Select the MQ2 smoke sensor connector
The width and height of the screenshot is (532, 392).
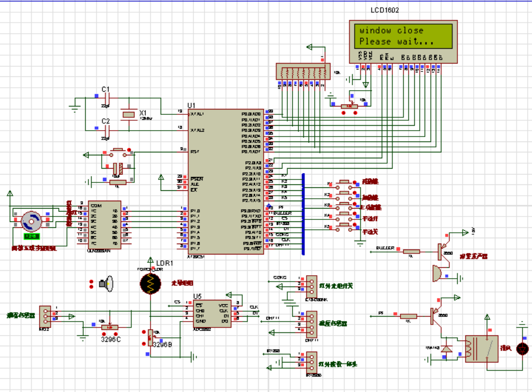click(x=45, y=317)
